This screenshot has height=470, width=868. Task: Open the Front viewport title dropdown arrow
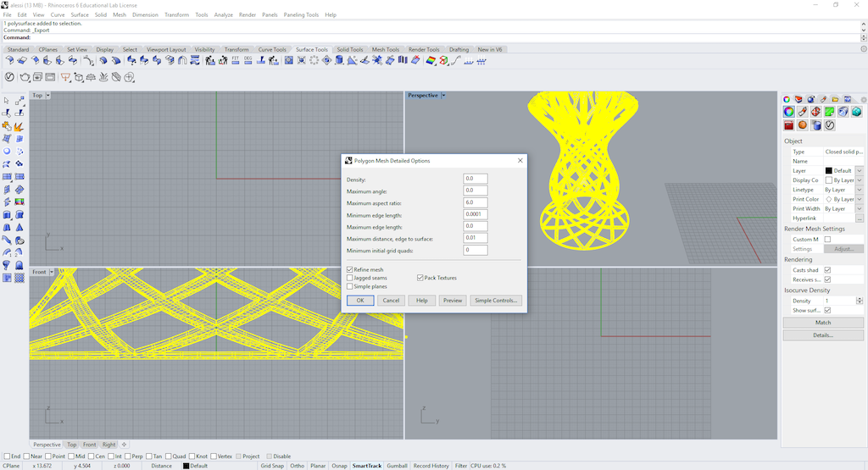[52, 272]
